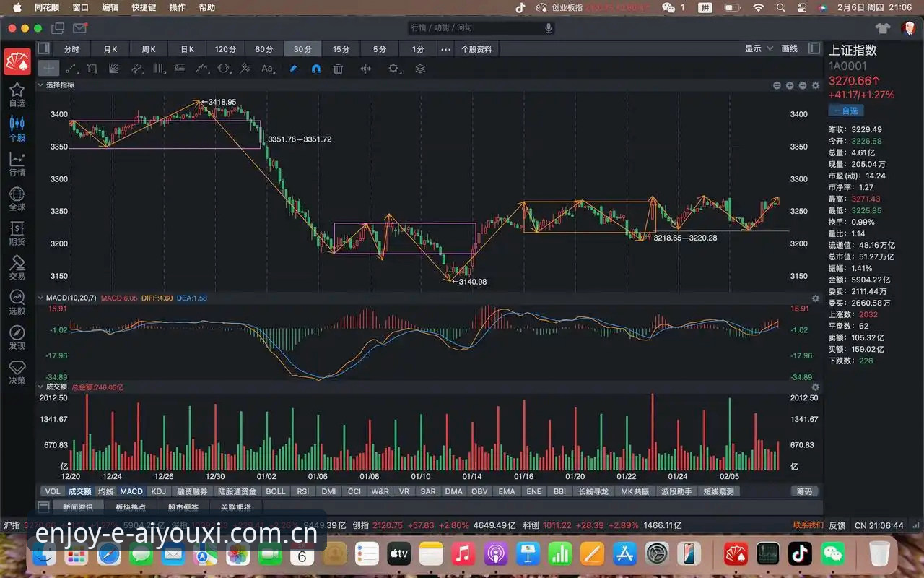Click 画线 drawing toggle button
Screen dimensions: 924x578
pos(790,48)
